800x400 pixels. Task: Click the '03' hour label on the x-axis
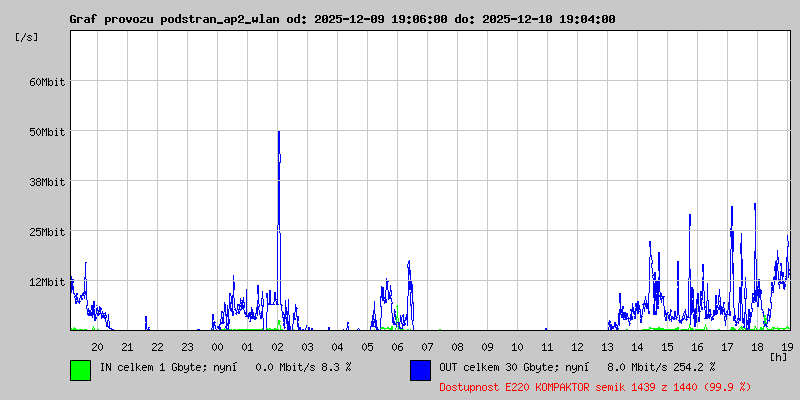coord(307,347)
